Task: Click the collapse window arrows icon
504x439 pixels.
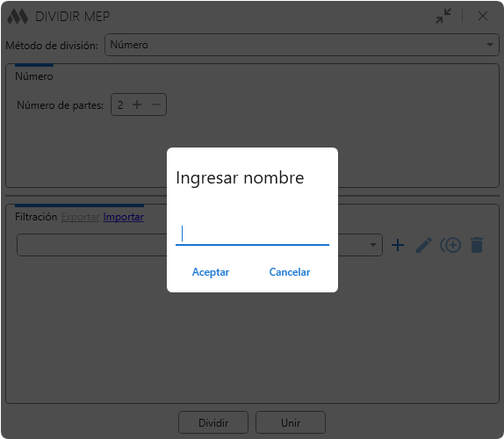Action: click(443, 16)
